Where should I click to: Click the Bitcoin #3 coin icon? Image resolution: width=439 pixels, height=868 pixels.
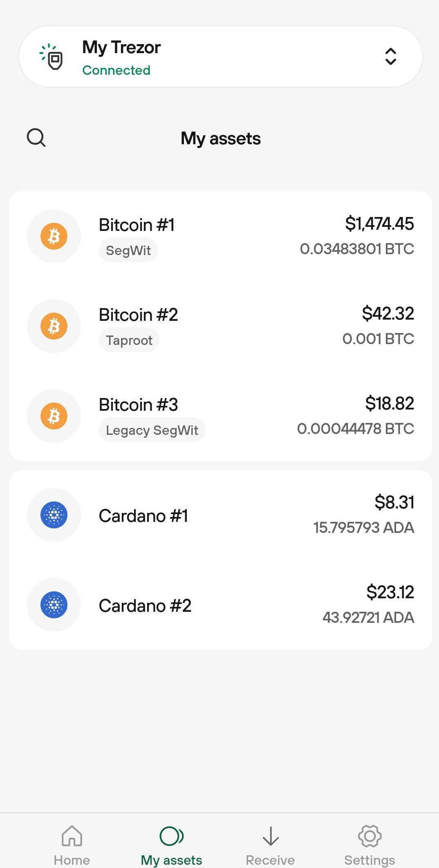point(54,416)
